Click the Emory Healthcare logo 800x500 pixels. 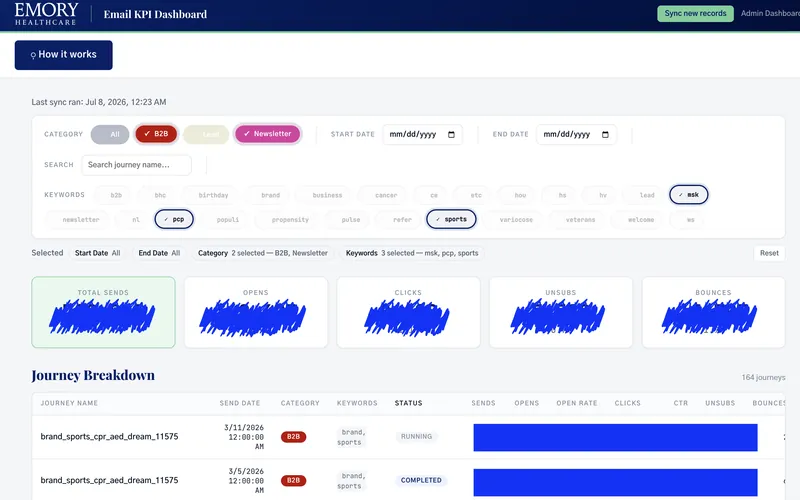[46, 14]
